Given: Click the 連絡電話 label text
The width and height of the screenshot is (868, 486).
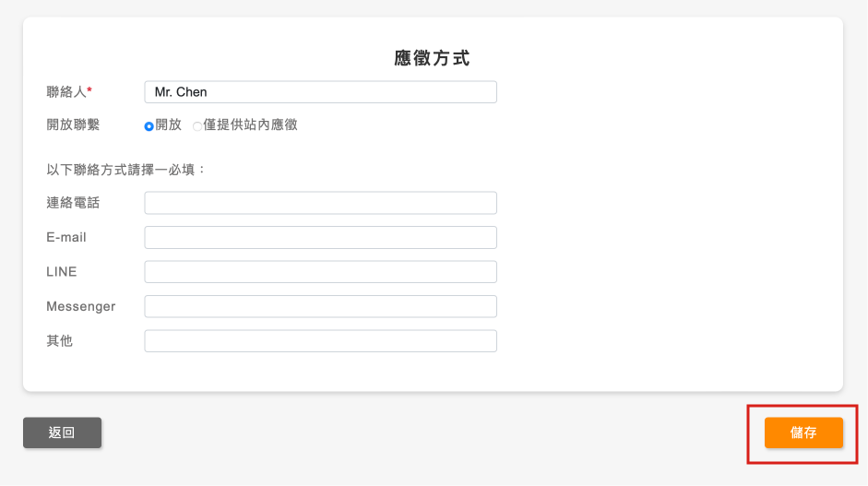Looking at the screenshot, I should click(73, 203).
